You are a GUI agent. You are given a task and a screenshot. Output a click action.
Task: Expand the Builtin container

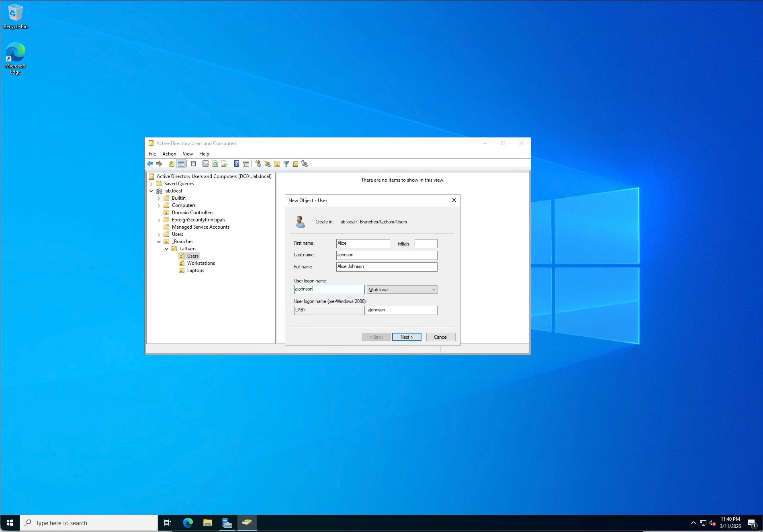159,198
